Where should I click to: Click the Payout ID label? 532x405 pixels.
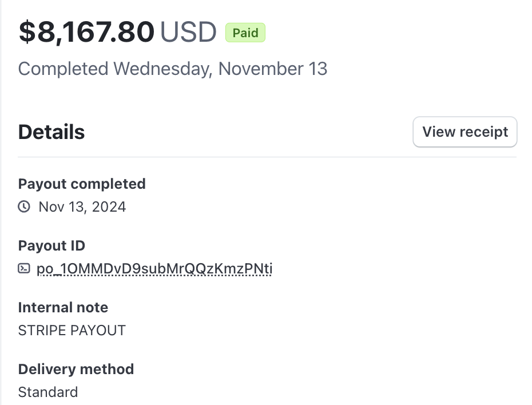51,245
